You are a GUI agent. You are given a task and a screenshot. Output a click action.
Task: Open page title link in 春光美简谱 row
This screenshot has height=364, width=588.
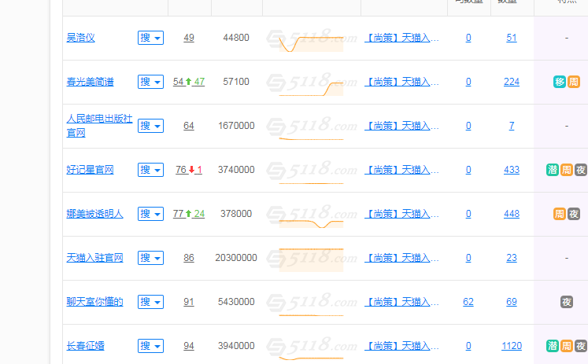point(401,82)
